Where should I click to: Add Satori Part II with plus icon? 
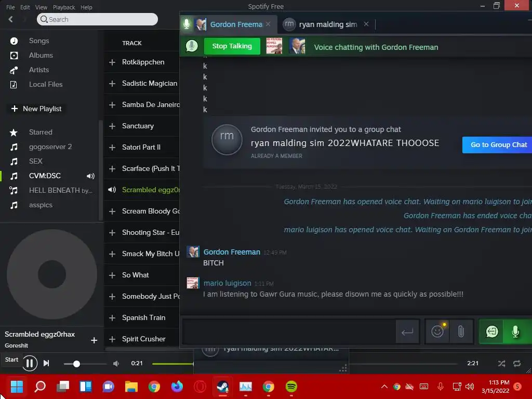[x=112, y=148]
